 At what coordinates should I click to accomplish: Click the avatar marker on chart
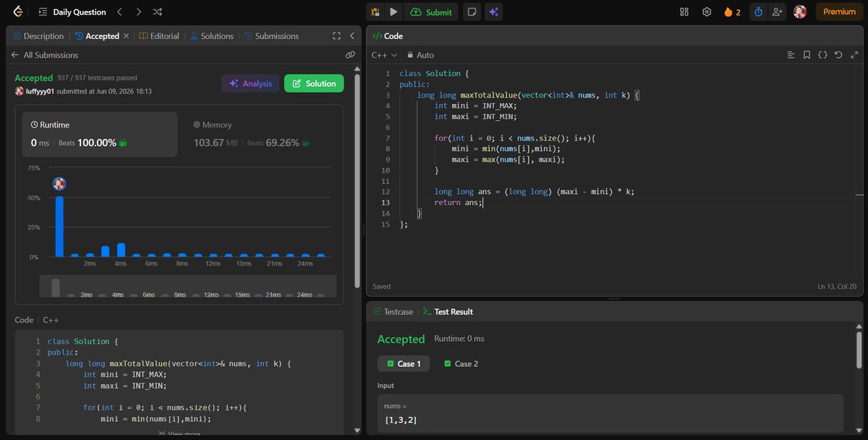59,184
